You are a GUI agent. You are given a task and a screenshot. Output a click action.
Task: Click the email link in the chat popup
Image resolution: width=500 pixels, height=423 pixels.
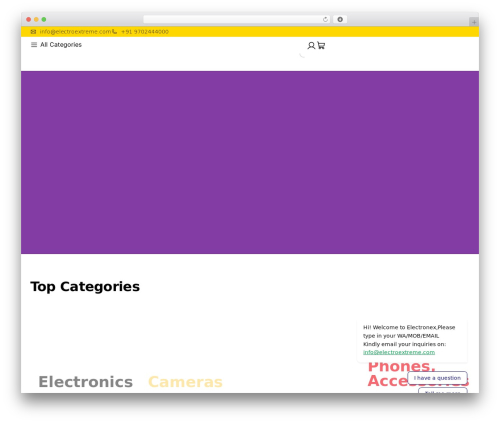tap(399, 352)
